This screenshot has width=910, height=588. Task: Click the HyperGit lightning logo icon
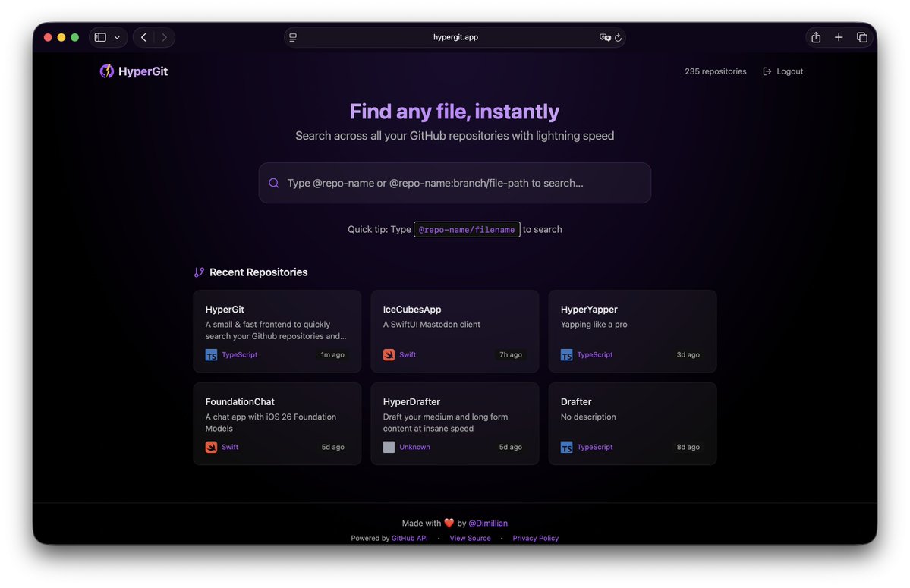pos(106,71)
